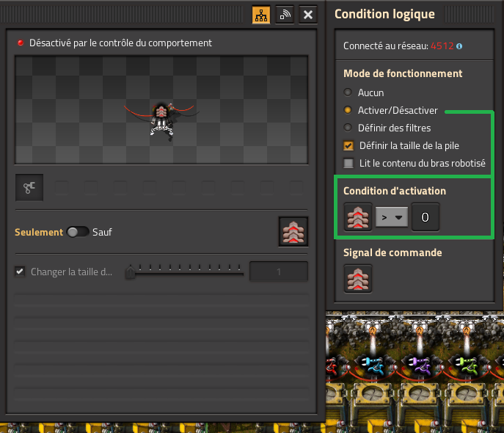Toggle the circuit network connection icon

click(261, 15)
